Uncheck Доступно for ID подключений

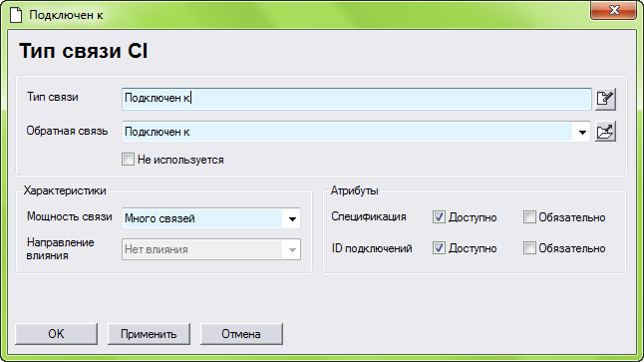point(439,248)
